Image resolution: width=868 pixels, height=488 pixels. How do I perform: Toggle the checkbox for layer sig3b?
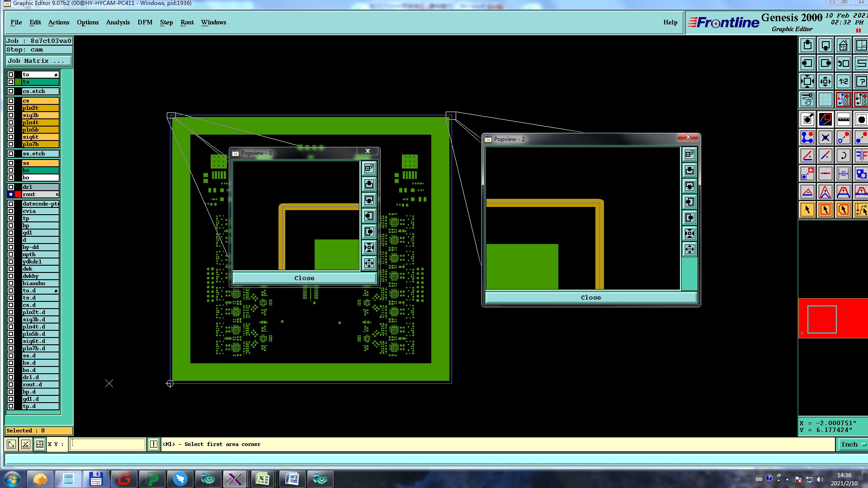coord(11,115)
